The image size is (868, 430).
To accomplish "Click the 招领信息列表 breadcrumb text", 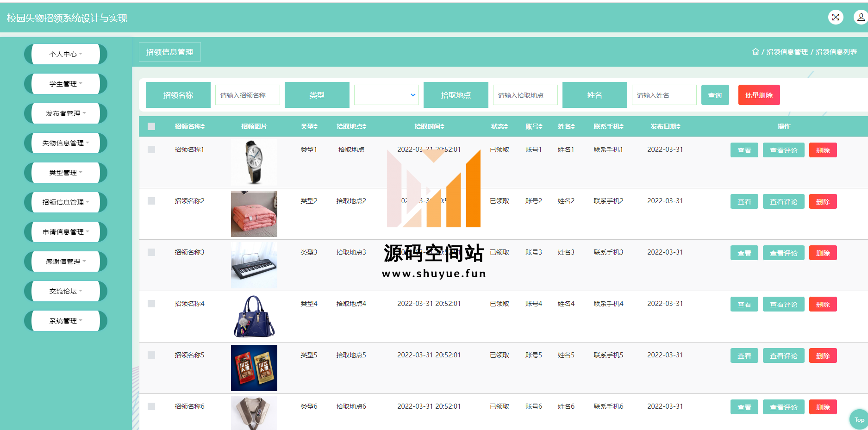I will (x=836, y=52).
